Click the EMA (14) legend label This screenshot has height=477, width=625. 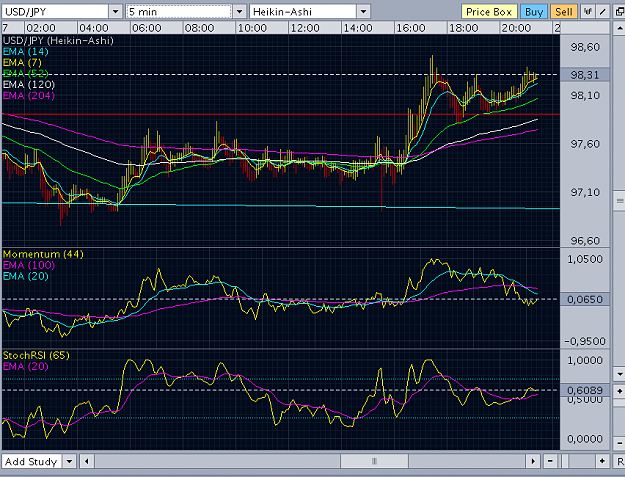pyautogui.click(x=26, y=51)
